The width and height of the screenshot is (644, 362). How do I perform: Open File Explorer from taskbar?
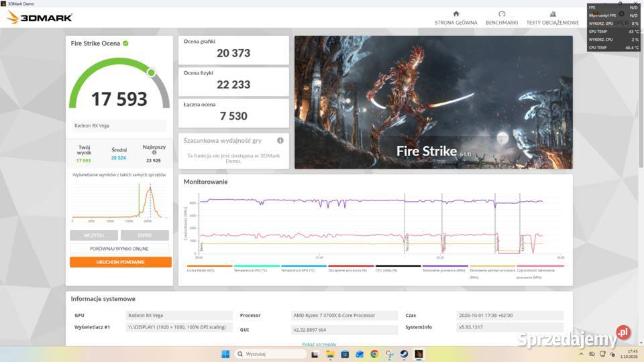pyautogui.click(x=330, y=354)
